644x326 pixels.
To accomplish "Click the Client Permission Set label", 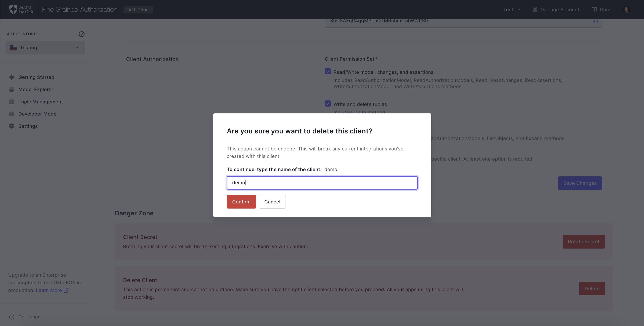I will 349,59.
